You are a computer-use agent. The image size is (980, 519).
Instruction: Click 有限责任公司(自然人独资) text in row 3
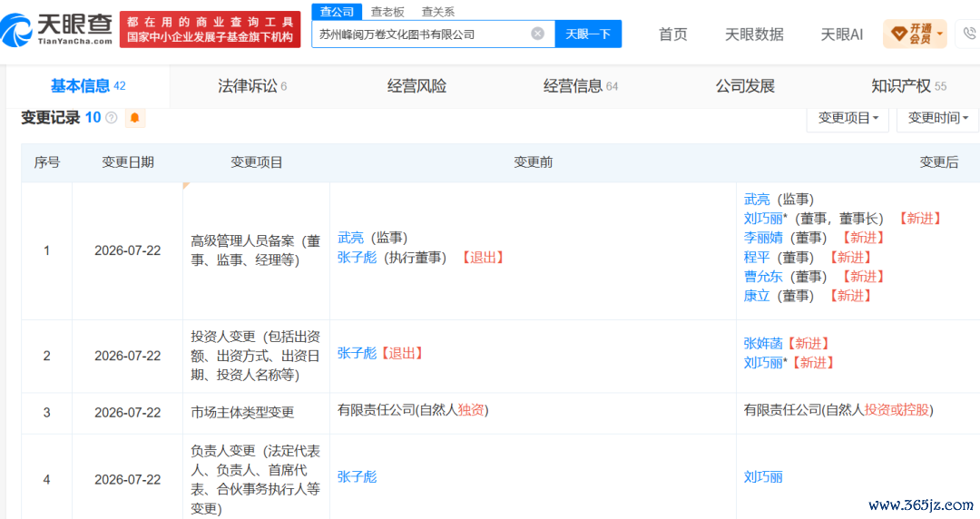(413, 410)
